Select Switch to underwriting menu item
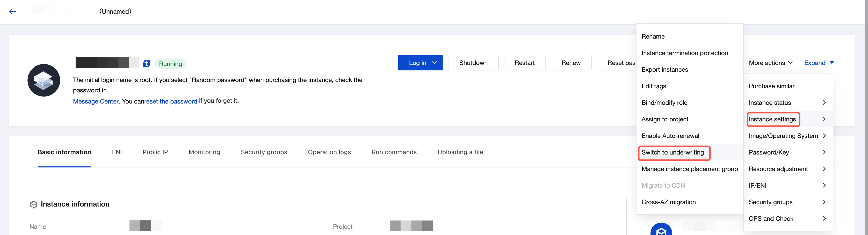The width and height of the screenshot is (868, 235). (x=672, y=152)
